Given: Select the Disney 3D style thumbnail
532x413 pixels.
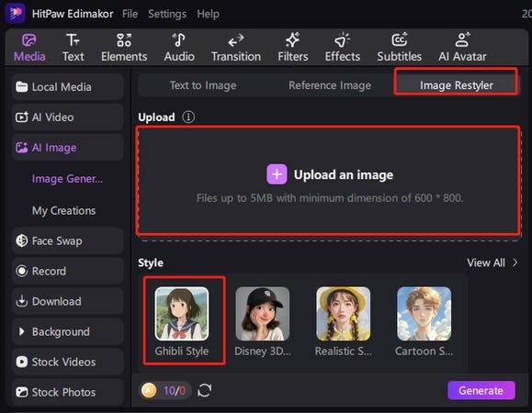Looking at the screenshot, I should [263, 314].
